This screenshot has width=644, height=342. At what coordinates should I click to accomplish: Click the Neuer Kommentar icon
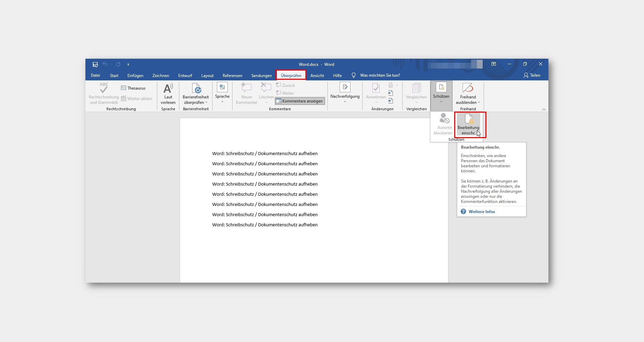coord(246,88)
